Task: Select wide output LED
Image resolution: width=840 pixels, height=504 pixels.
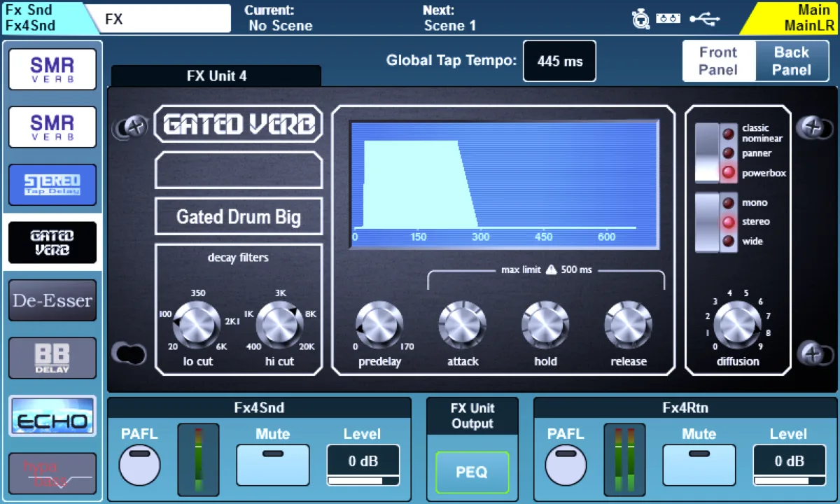Action: pyautogui.click(x=729, y=241)
